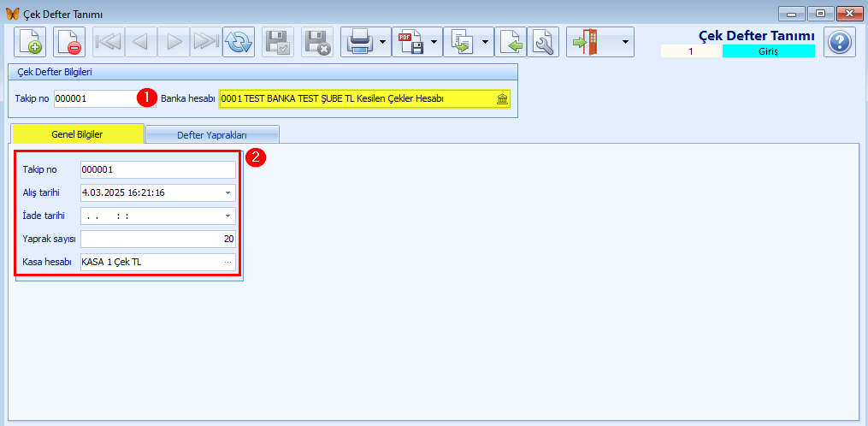Viewport: 868px width, 426px height.
Task: Switch to the Defter Yaprakları tab
Action: point(212,134)
